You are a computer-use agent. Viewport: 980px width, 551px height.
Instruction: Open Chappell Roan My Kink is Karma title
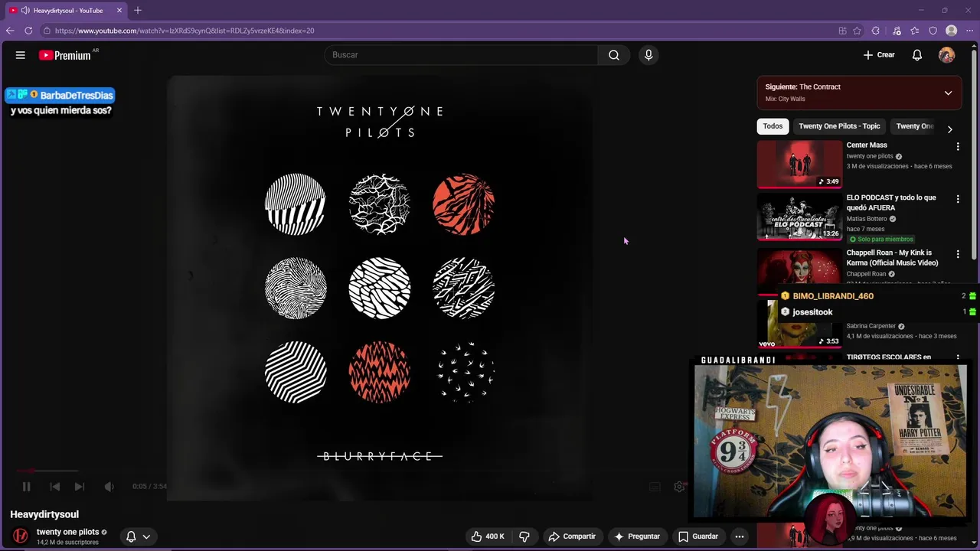[x=892, y=258]
